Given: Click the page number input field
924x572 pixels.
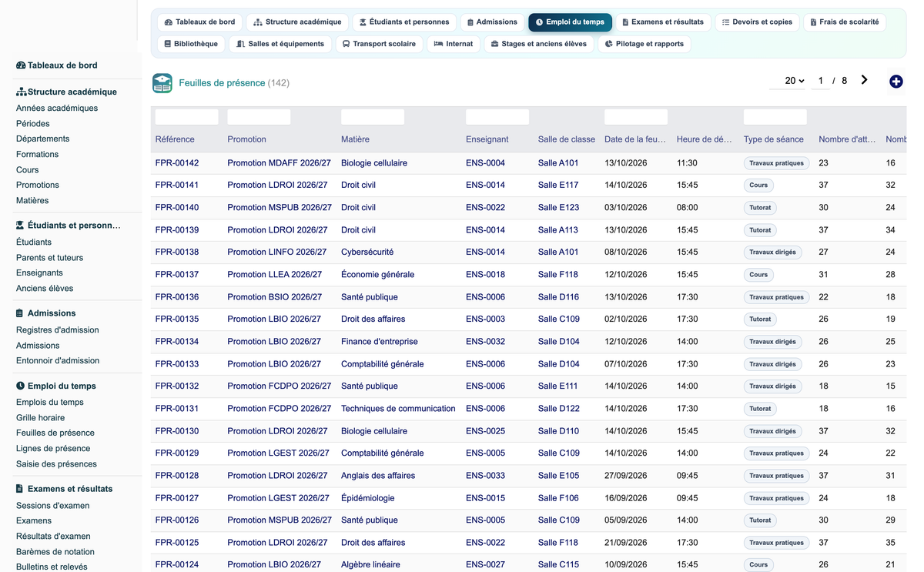Looking at the screenshot, I should coord(821,81).
